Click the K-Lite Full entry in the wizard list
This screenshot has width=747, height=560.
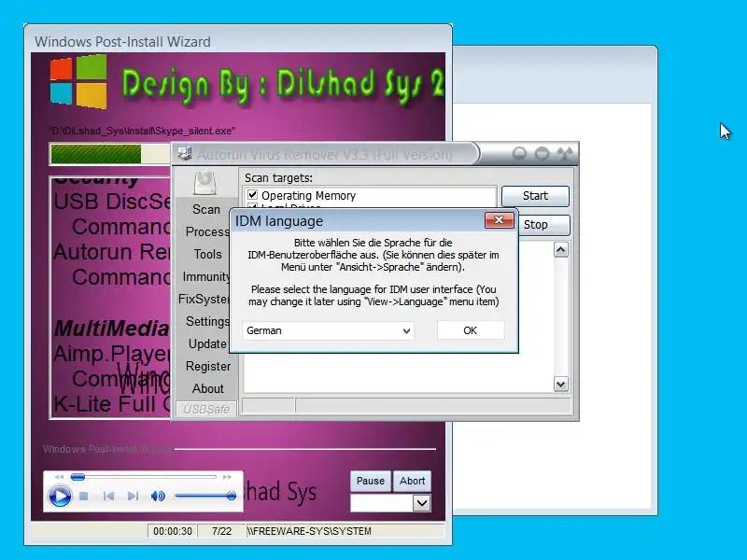(x=111, y=404)
